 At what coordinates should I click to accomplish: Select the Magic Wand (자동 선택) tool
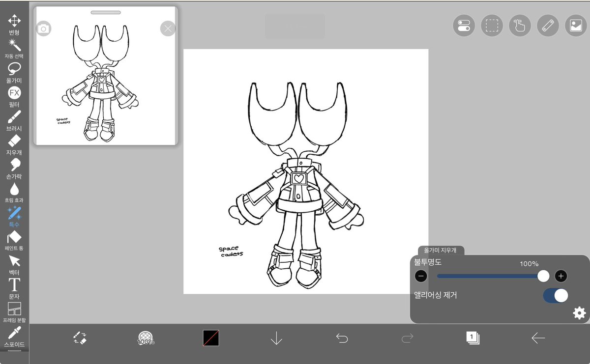(x=14, y=49)
